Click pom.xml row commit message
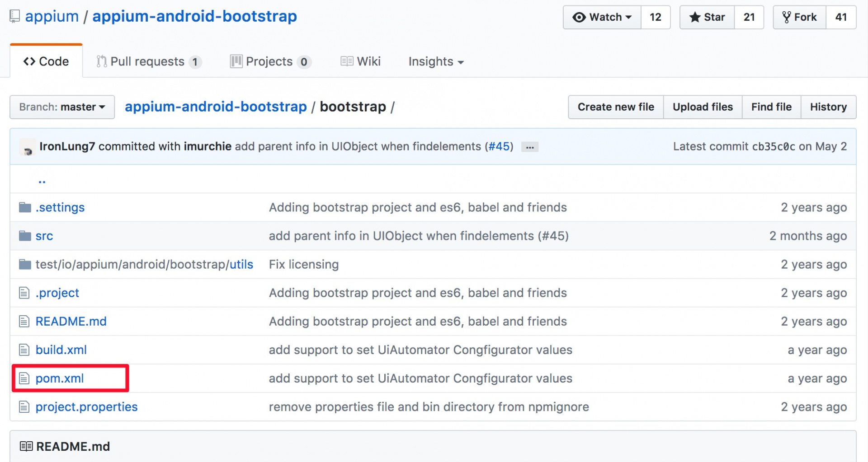 tap(420, 378)
